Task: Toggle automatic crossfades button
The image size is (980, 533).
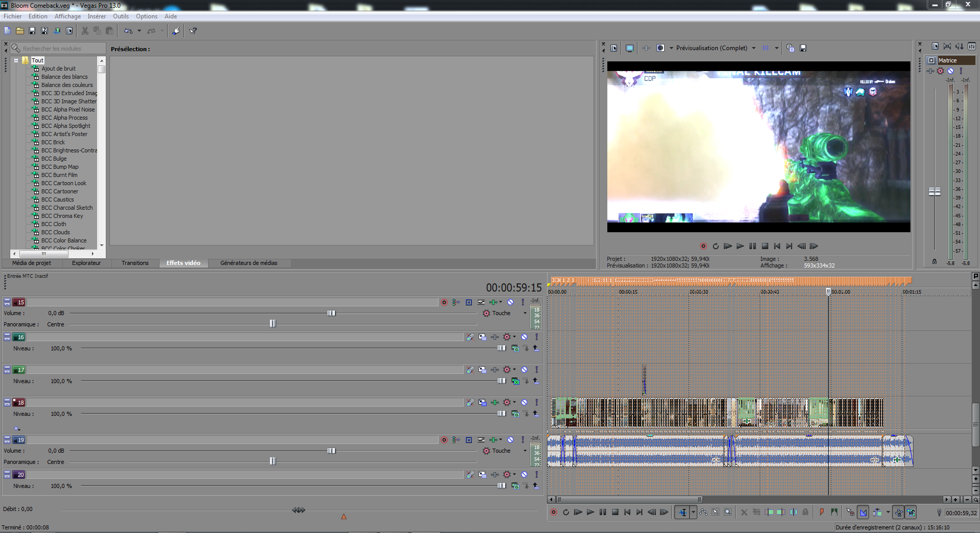Action: click(863, 512)
